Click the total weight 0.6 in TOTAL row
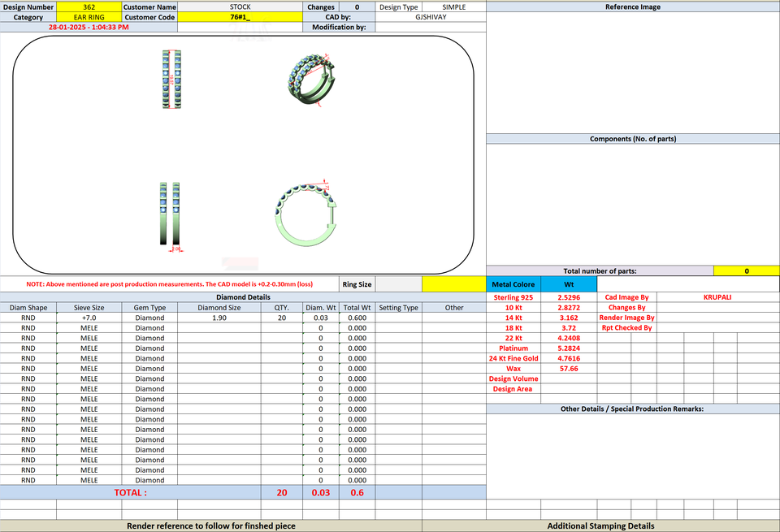The width and height of the screenshot is (780, 532). 357,493
